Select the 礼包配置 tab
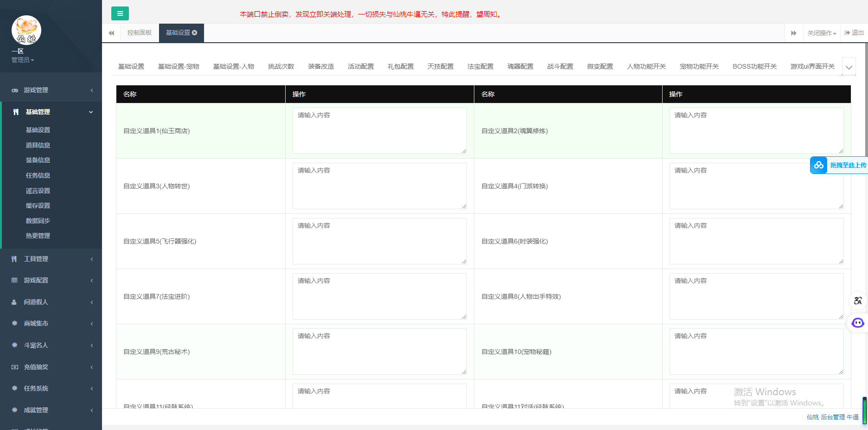Viewport: 868px width, 430px height. point(401,66)
